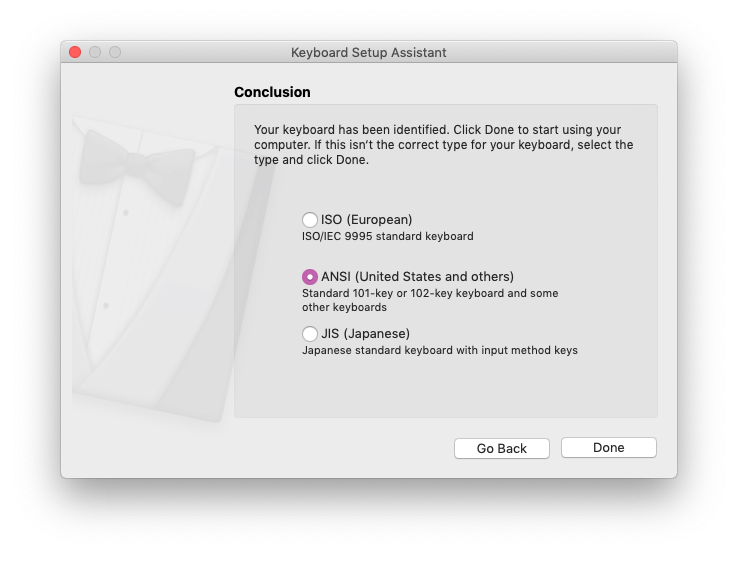Select the JIS (Japanese) radio button
This screenshot has width=732, height=566.
click(310, 334)
